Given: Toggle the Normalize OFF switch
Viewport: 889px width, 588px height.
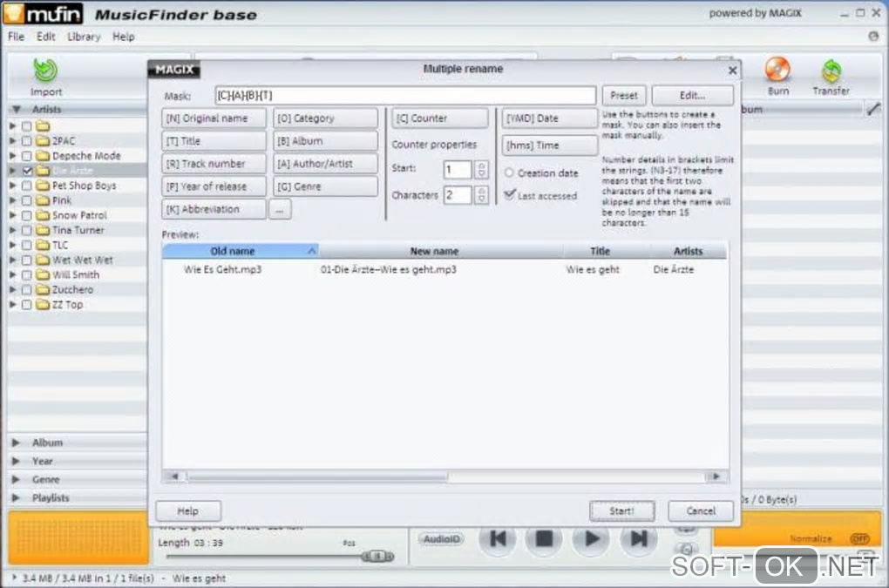Looking at the screenshot, I should [x=859, y=538].
